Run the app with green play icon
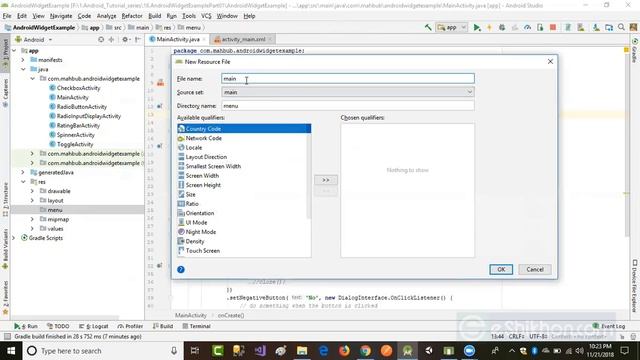The width and height of the screenshot is (640, 360). [x=476, y=27]
